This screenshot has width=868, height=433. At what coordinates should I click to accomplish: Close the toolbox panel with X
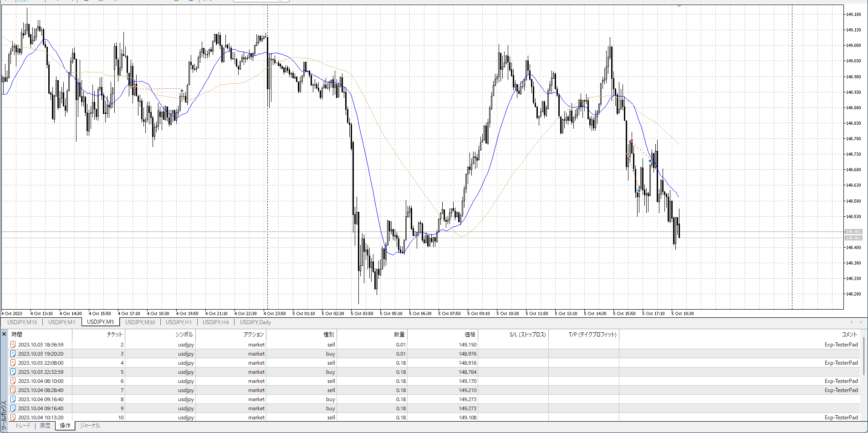point(4,334)
